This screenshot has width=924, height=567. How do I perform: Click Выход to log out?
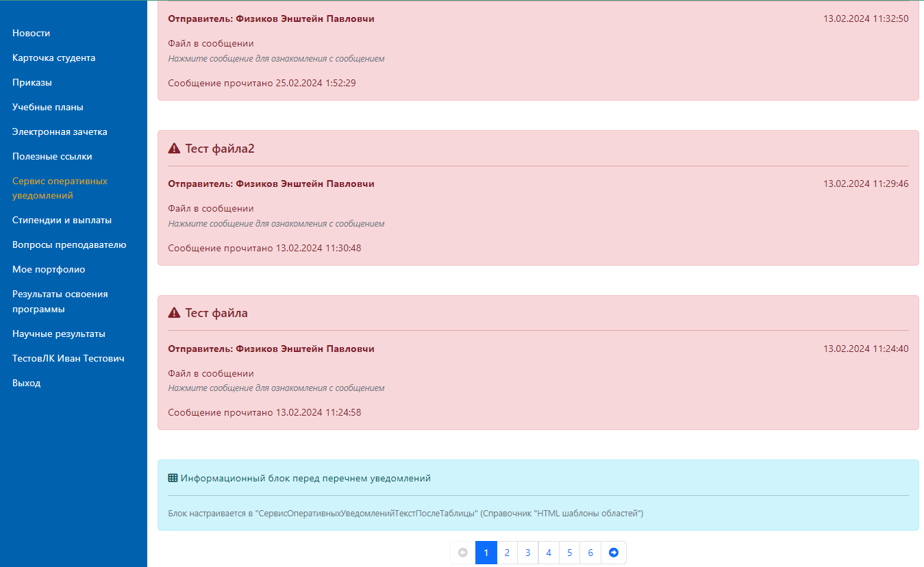[27, 383]
